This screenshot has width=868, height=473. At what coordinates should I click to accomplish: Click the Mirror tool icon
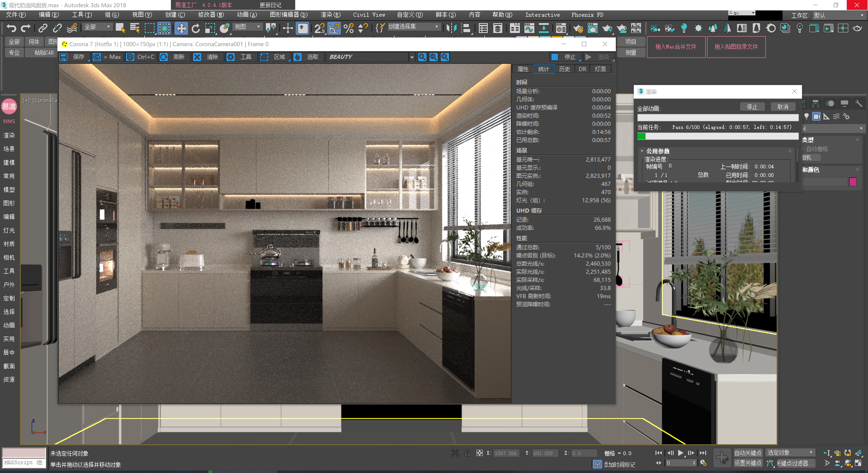(451, 28)
